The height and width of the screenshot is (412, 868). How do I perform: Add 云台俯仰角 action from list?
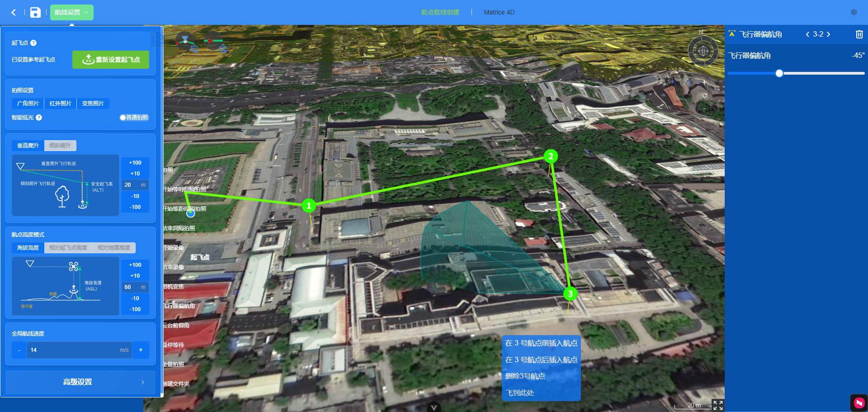177,326
